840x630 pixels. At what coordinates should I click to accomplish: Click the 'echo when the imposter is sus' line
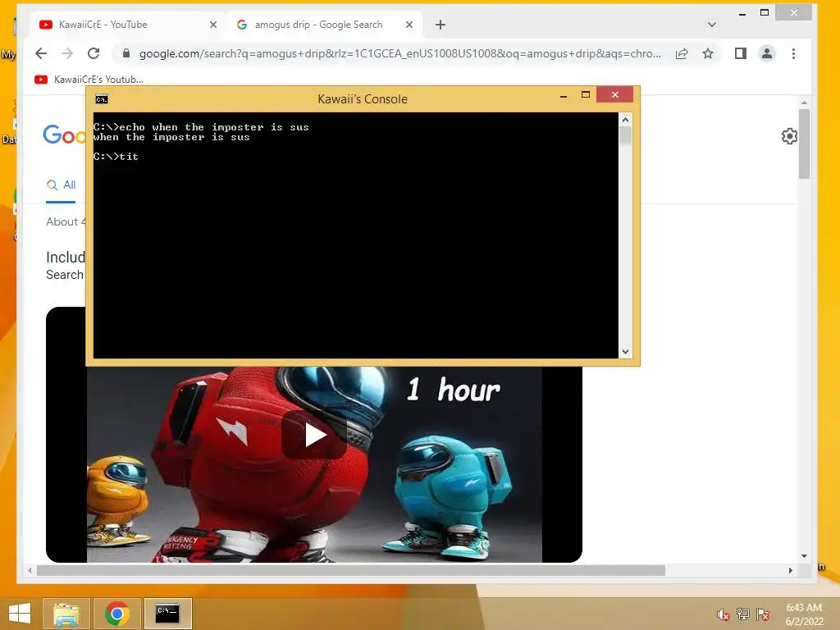pos(201,127)
